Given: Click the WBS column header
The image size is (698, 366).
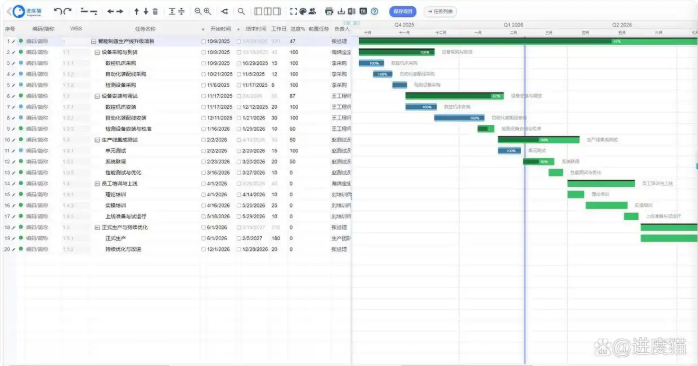Looking at the screenshot, I should (76, 28).
